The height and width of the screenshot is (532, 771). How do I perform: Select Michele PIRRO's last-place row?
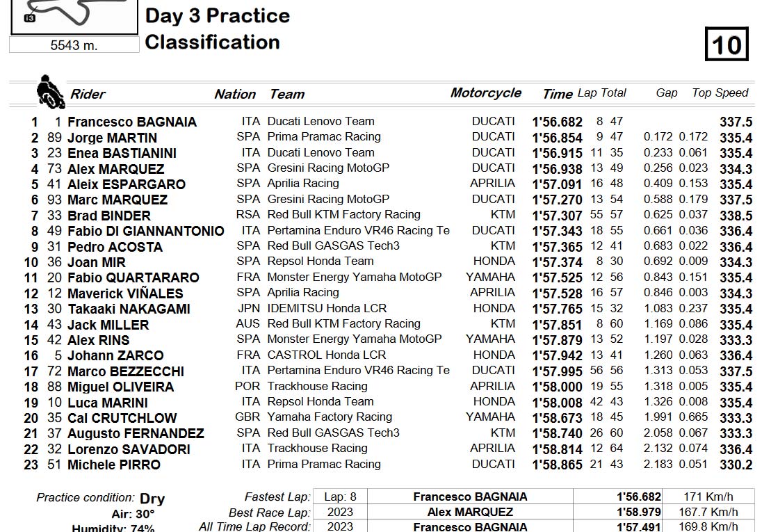click(x=388, y=465)
